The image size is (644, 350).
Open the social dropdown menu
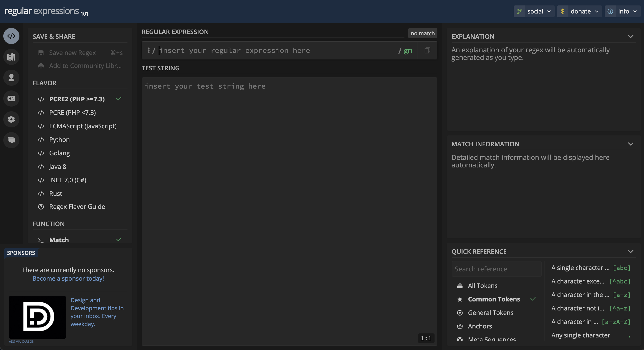pos(534,11)
